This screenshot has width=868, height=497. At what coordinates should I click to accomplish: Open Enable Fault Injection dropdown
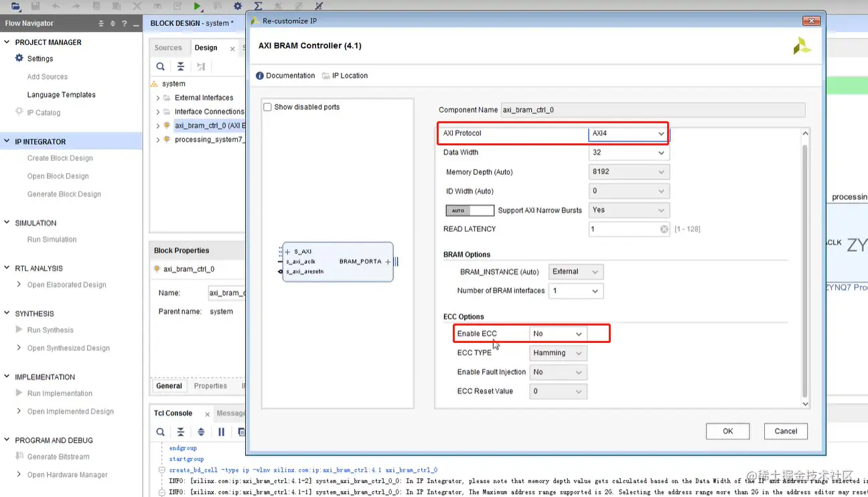point(558,372)
